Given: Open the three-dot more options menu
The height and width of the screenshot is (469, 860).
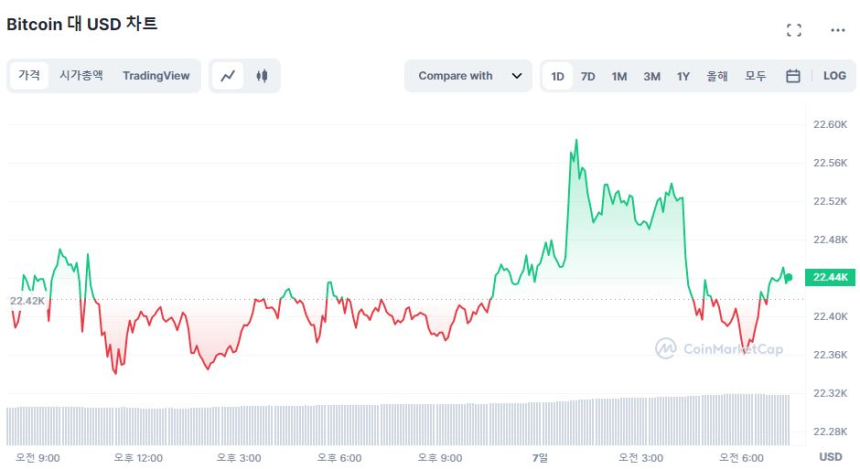Looking at the screenshot, I should pos(838,30).
